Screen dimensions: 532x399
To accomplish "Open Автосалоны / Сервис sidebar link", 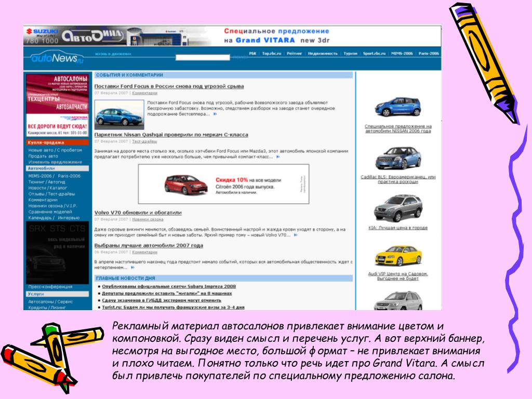I will coord(50,302).
